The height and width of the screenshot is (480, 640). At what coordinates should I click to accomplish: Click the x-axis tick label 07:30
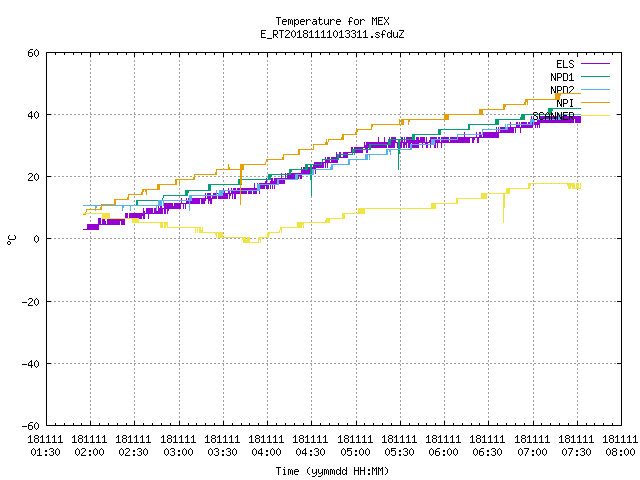[x=576, y=453]
